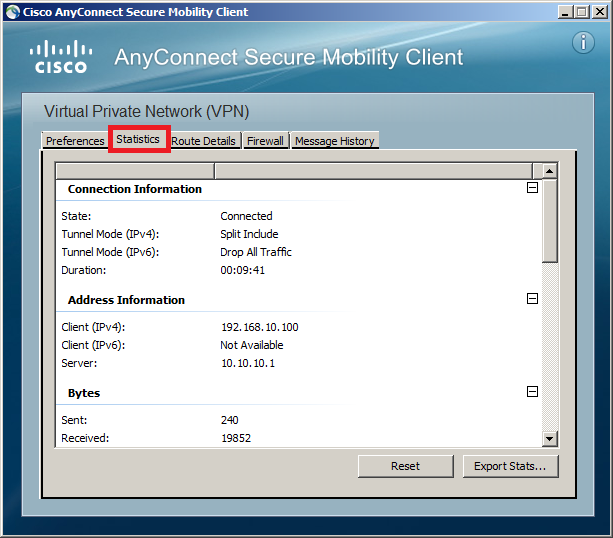Click the 'Client (IPv4):' label

[93, 327]
